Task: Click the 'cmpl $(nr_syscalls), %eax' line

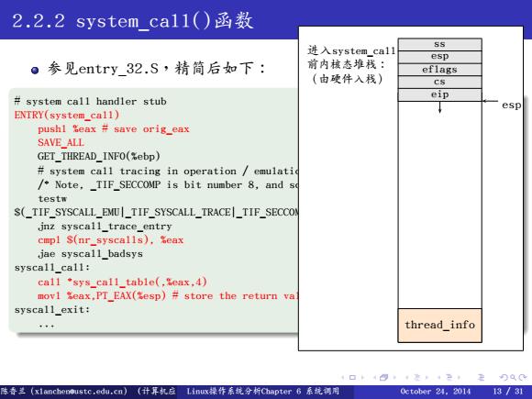Action: tap(111, 240)
